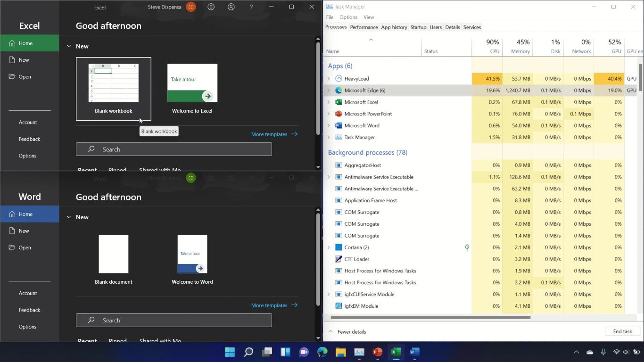Click the microphone icon in the system tray
644x362 pixels.
coord(603,352)
